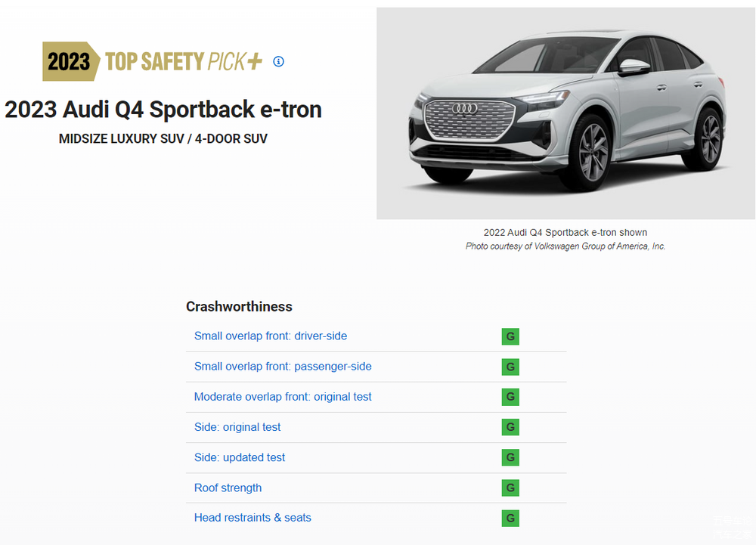Click the photo caption under the car image

coord(565,239)
